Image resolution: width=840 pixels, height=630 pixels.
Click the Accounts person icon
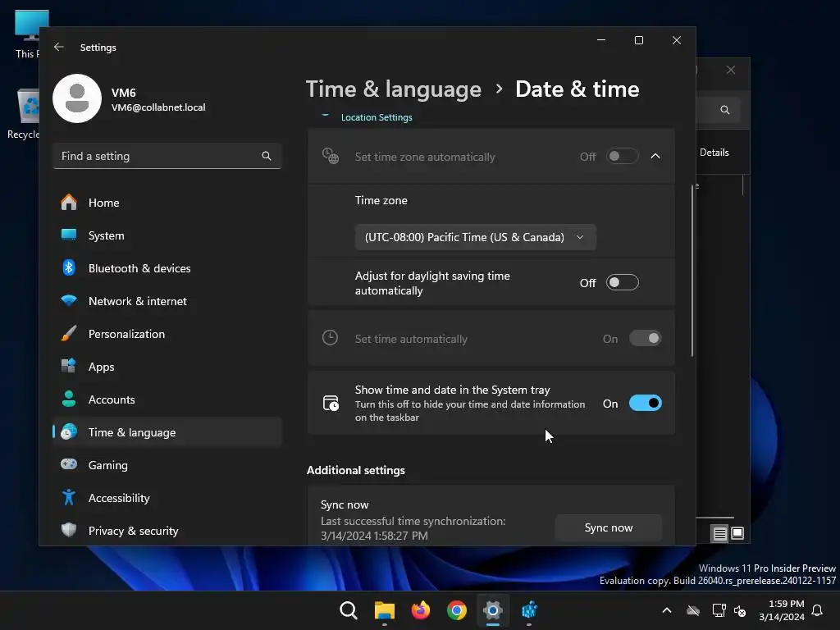pos(69,399)
